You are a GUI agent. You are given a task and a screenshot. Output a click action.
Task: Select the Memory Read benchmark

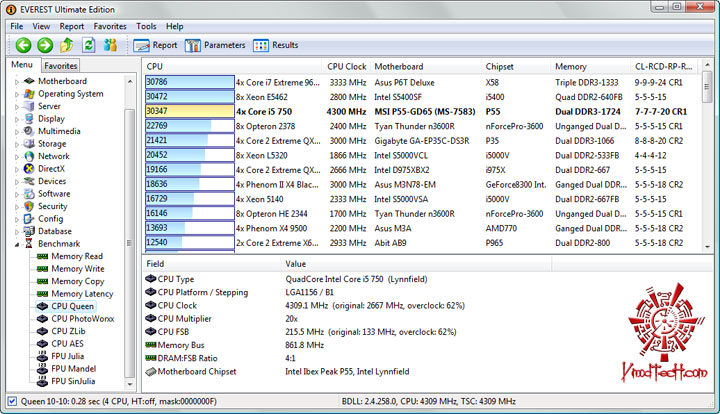pyautogui.click(x=77, y=256)
